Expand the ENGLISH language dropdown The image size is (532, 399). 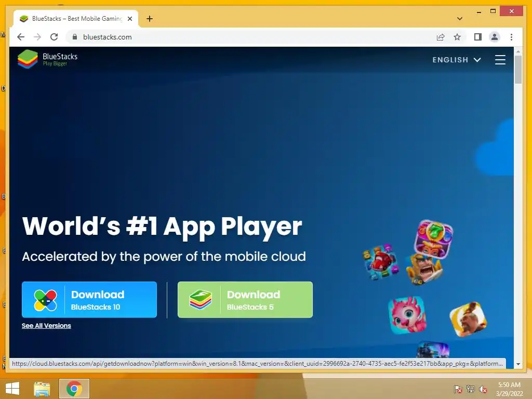click(456, 60)
